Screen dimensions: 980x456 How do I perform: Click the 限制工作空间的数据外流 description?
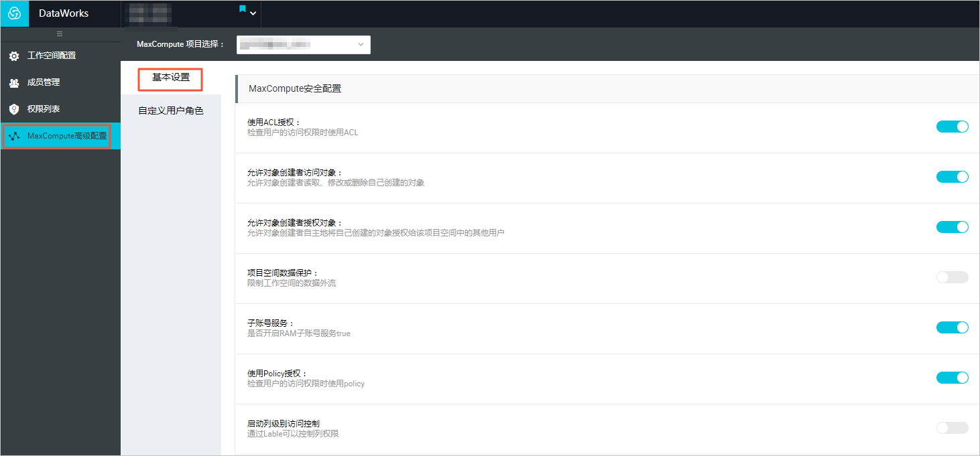coord(292,283)
